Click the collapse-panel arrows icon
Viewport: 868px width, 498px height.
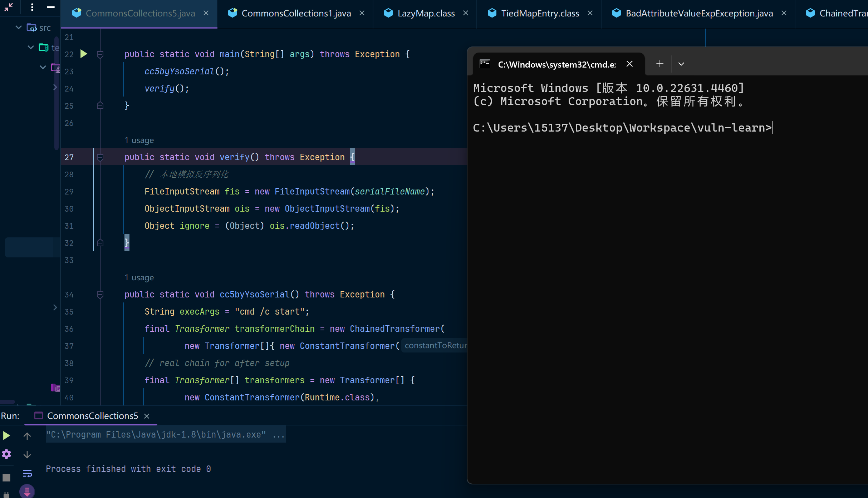[9, 7]
